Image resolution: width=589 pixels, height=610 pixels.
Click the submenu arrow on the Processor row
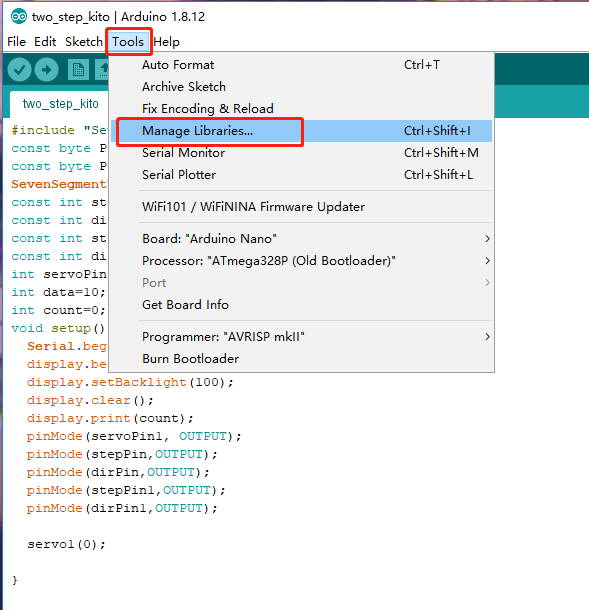point(487,261)
